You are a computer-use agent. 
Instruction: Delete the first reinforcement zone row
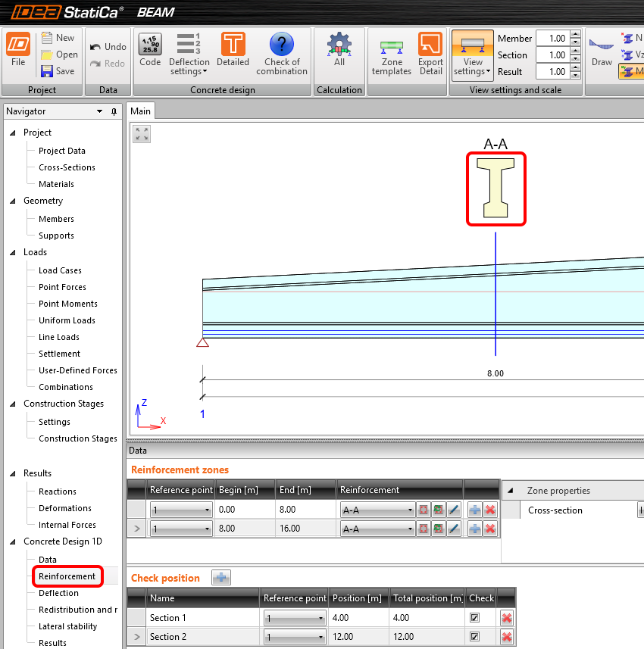click(x=490, y=510)
